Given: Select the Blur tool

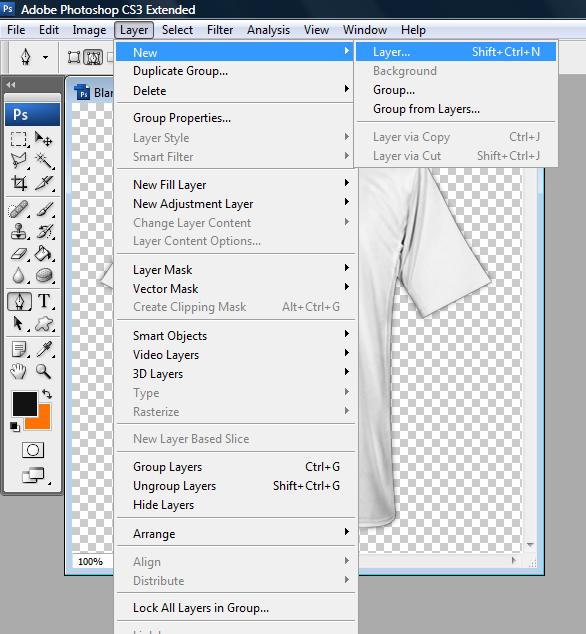Looking at the screenshot, I should 19,276.
